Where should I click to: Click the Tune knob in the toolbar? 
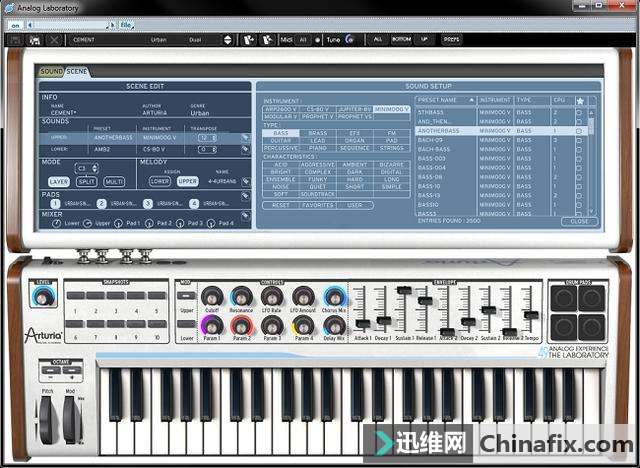(x=350, y=40)
